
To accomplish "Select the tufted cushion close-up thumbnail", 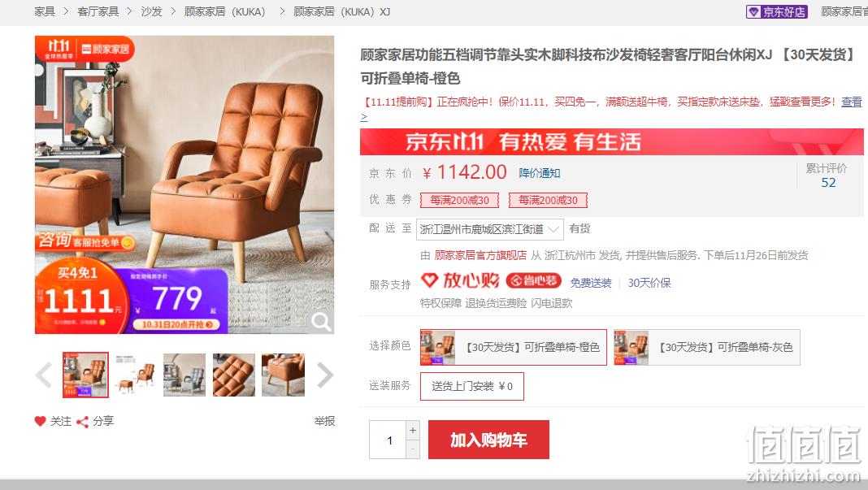I will pos(233,375).
